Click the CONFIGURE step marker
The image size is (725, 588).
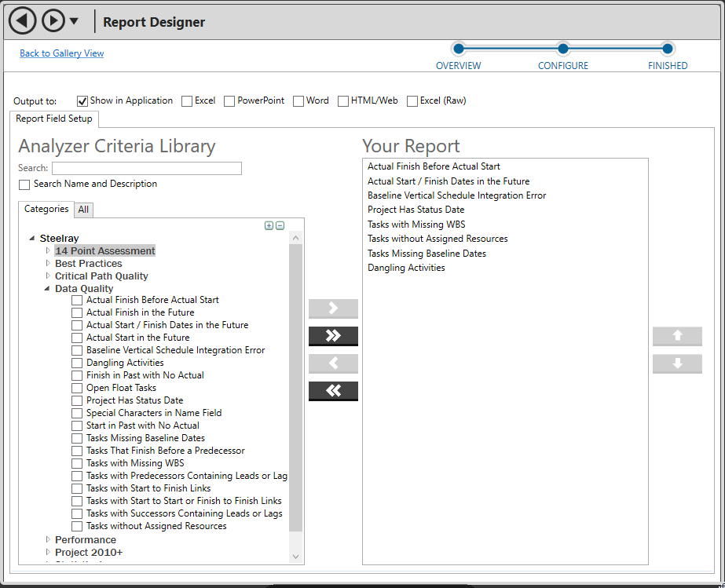(x=562, y=49)
